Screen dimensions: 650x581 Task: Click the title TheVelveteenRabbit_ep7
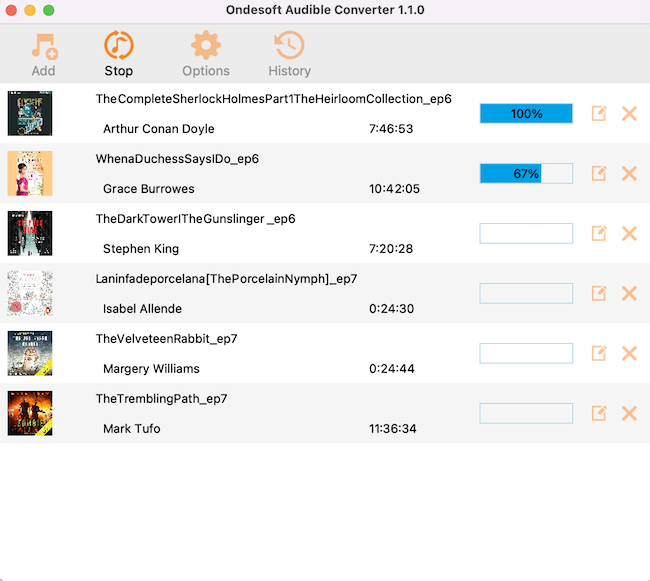click(167, 339)
